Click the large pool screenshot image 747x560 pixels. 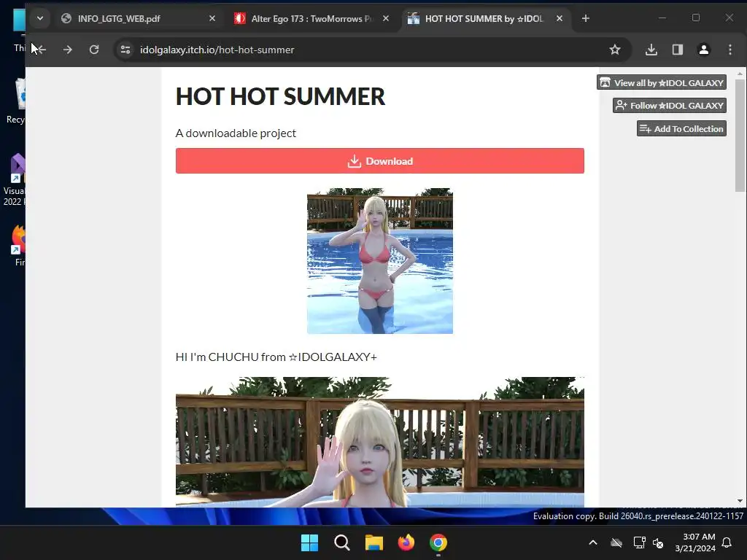coord(379,442)
